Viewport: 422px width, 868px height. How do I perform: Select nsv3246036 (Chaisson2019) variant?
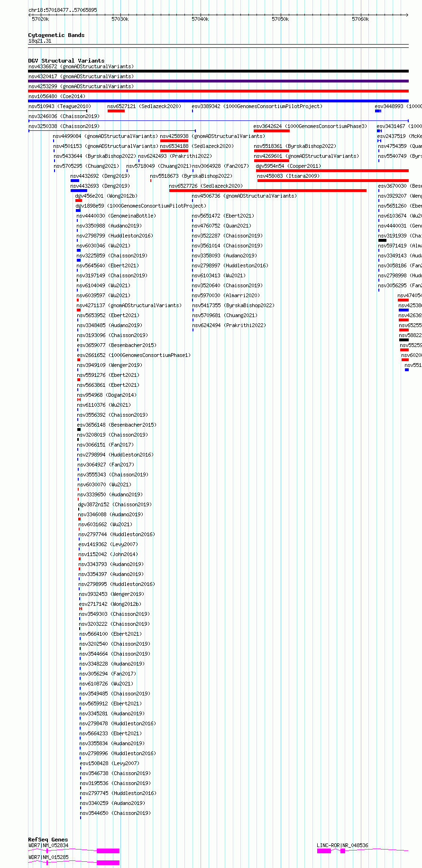(64, 116)
